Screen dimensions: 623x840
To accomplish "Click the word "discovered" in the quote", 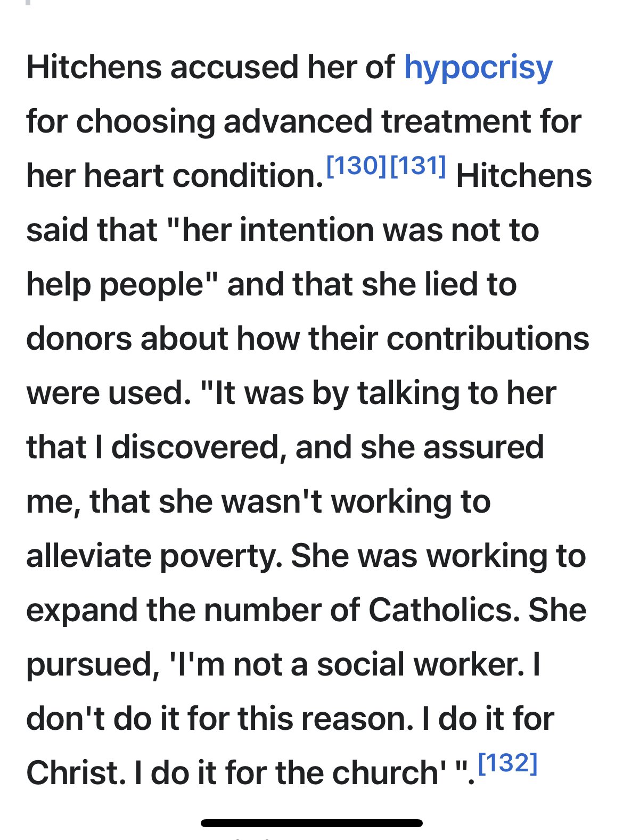I will click(x=195, y=447).
